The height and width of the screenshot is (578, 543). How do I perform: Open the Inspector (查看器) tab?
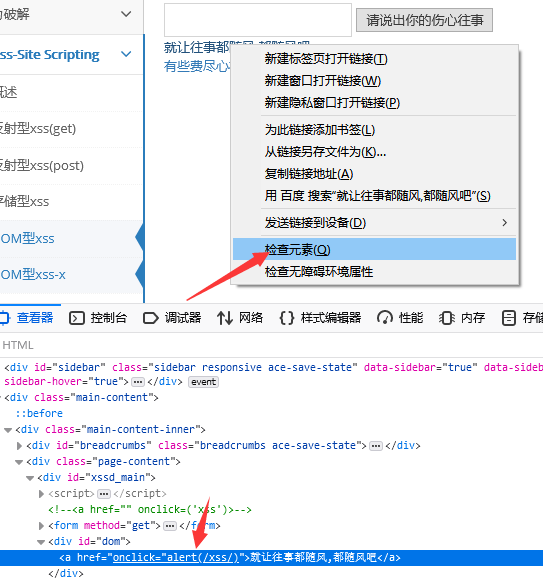[28, 318]
